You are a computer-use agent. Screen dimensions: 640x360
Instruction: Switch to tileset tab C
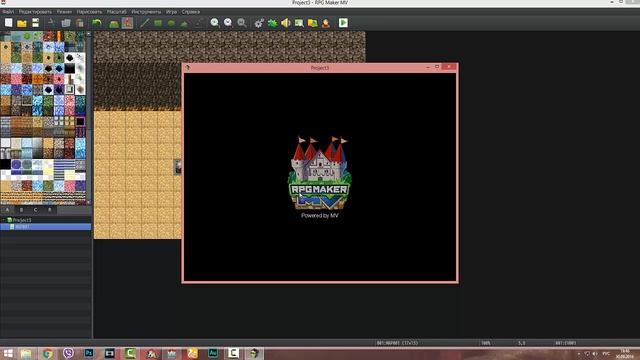pos(36,210)
